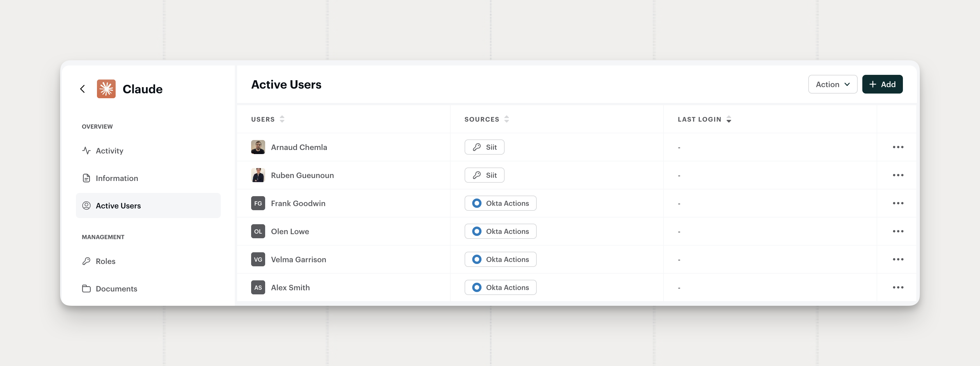Image resolution: width=980 pixels, height=366 pixels.
Task: Click the Documents folder icon
Action: click(86, 288)
